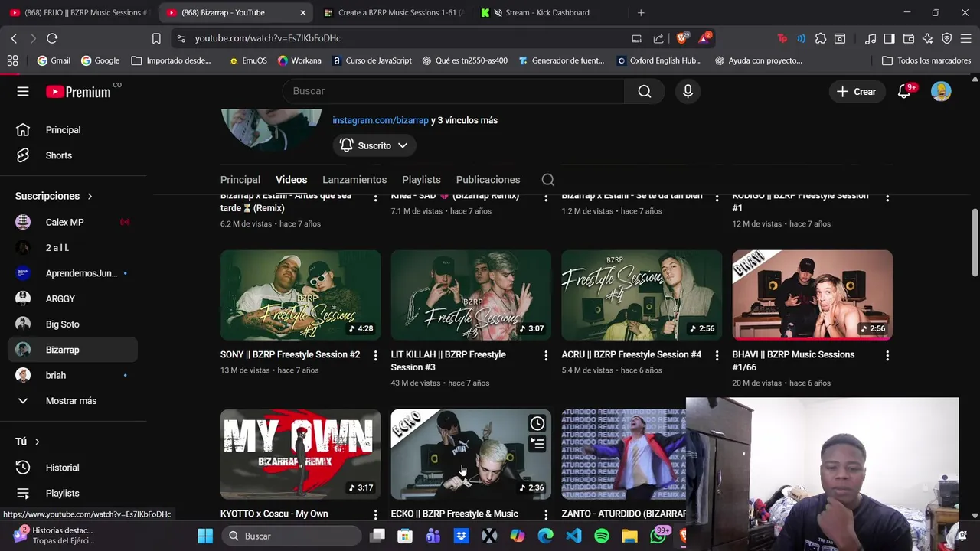Open options for ACRU Freestyle Session #4
Viewport: 980px width, 551px height.
click(x=717, y=355)
